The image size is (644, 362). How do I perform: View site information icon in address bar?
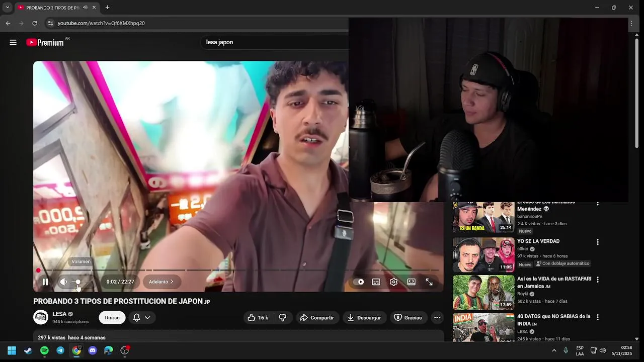click(50, 23)
